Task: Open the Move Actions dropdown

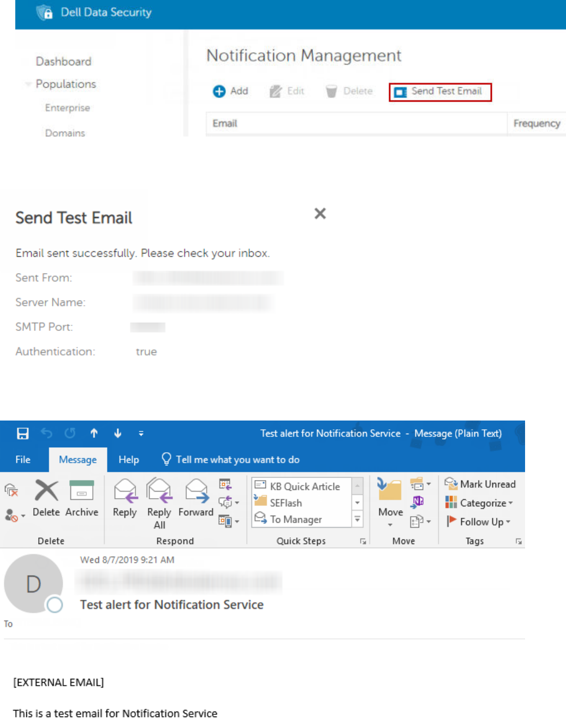Action: 420,522
